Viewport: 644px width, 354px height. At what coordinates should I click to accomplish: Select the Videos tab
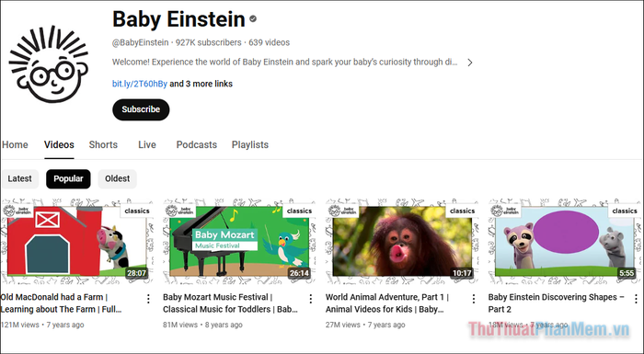(x=59, y=145)
